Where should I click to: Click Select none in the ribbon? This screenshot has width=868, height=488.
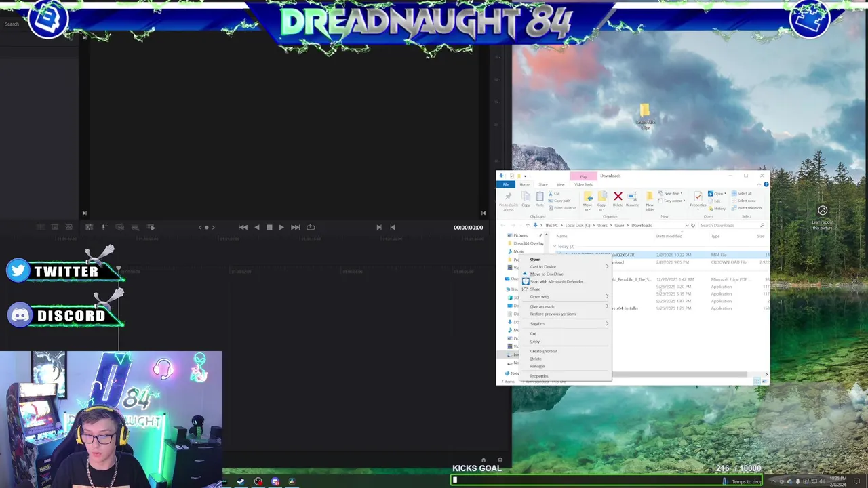744,201
